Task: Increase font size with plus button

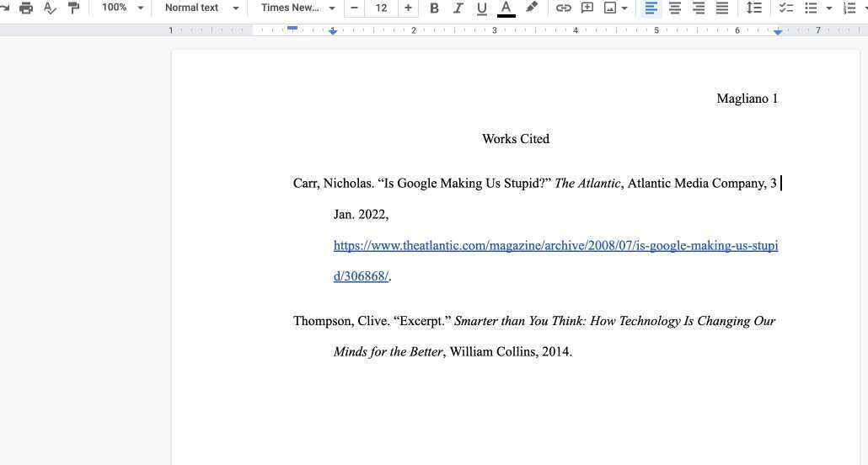Action: point(408,8)
